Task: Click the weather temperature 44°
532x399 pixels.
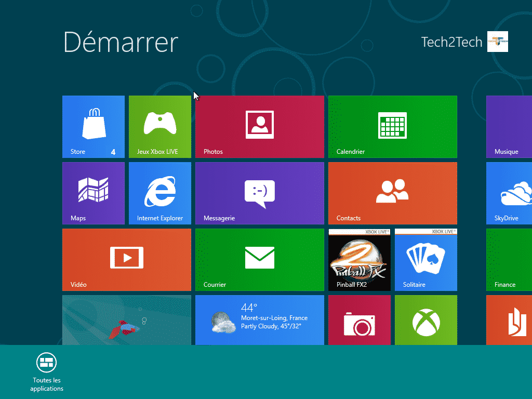Action: [x=249, y=308]
